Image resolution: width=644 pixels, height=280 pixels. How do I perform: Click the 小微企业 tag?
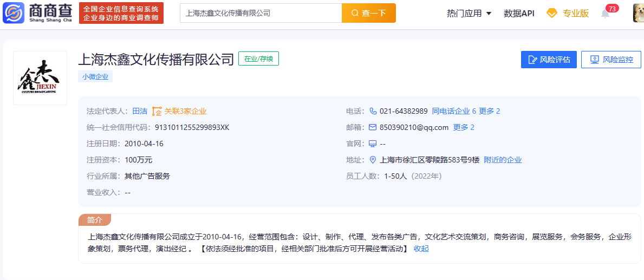[x=95, y=76]
